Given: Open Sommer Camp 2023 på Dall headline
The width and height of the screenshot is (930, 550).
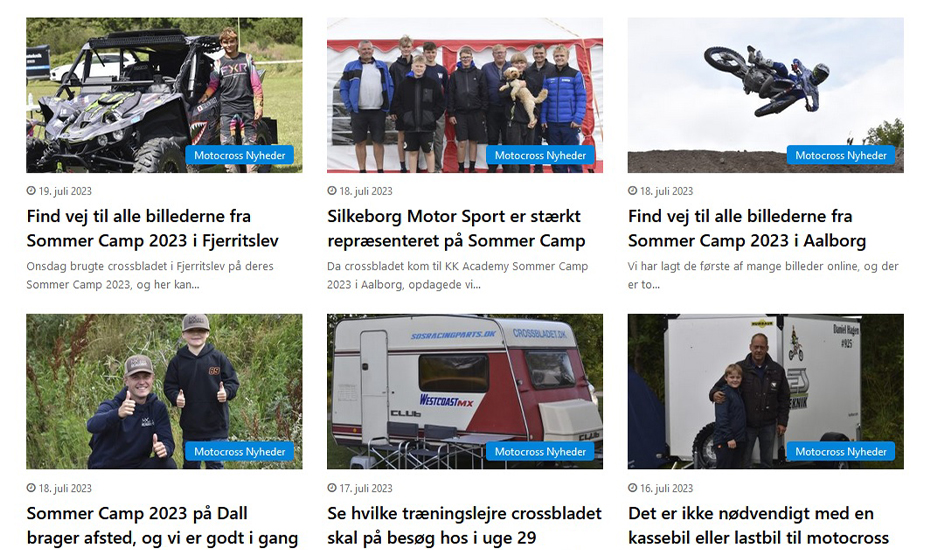Looking at the screenshot, I should point(163,526).
